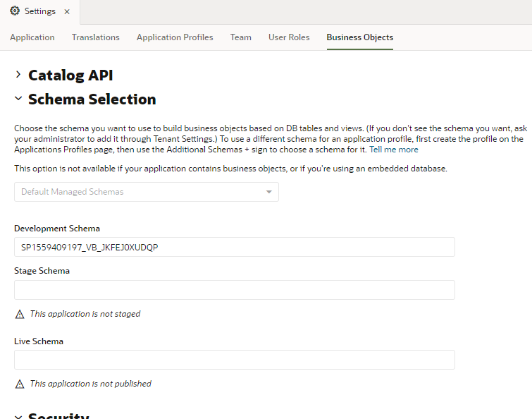Open the User Roles tab

289,37
